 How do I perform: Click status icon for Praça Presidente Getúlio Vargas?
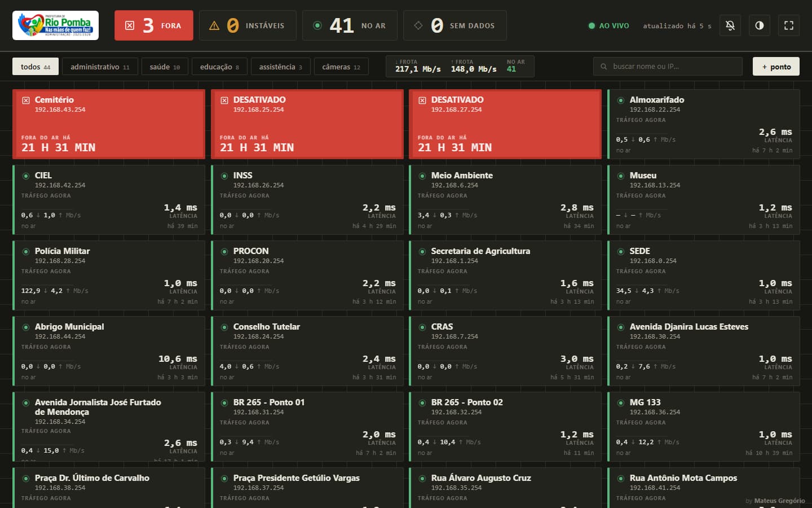[x=224, y=478]
